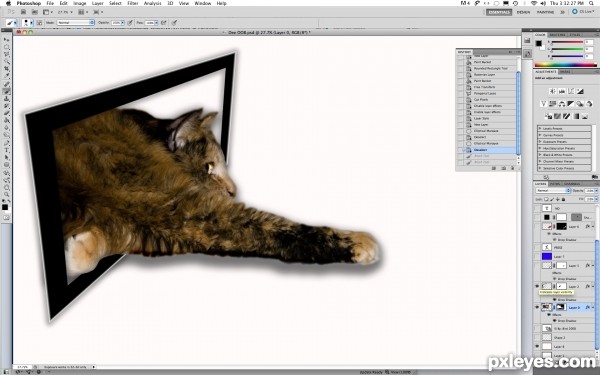Click Lock all icon in Layers panel
Viewport: 600px width, 375px height.
(x=563, y=199)
